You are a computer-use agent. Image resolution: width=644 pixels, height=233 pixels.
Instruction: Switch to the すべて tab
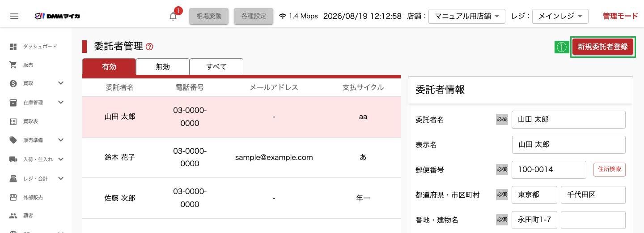coord(216,67)
